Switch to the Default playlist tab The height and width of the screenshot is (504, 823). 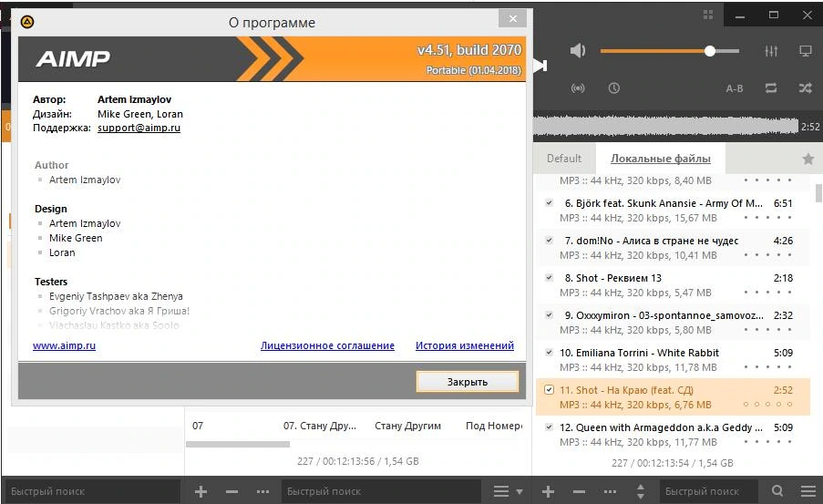click(564, 159)
